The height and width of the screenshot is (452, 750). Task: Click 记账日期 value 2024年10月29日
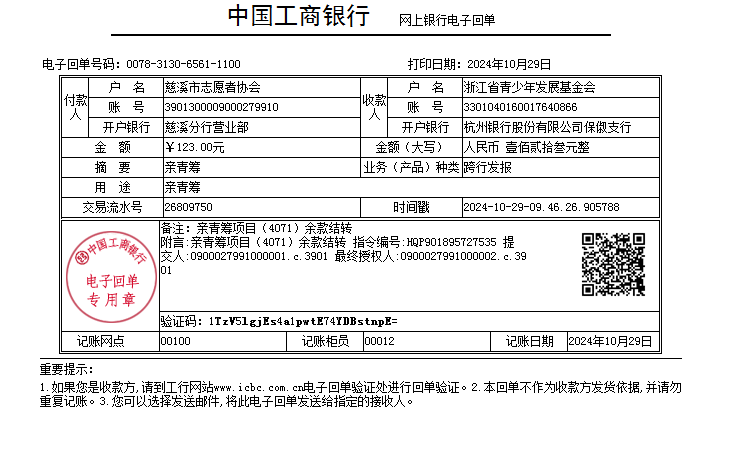610,342
